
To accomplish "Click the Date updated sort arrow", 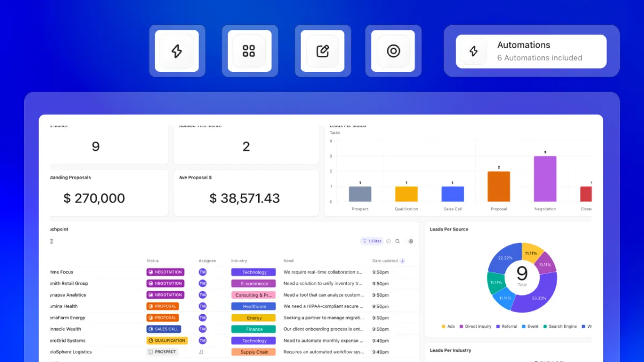I will coord(402,261).
